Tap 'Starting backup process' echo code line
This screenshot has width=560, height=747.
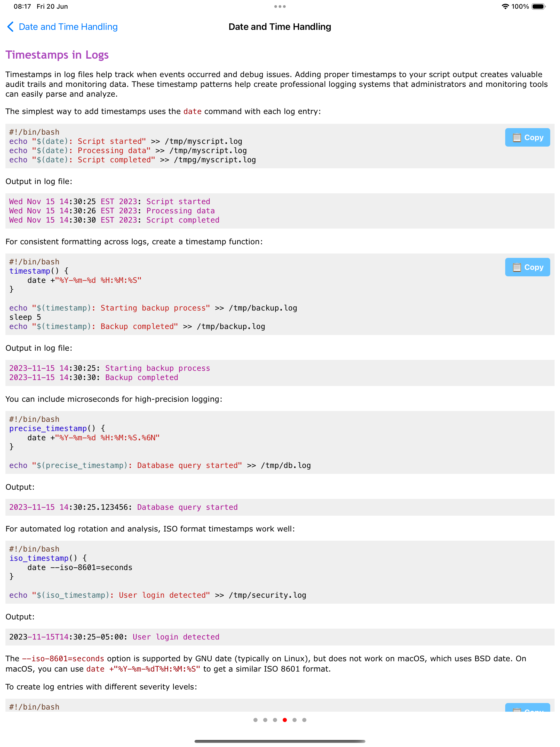(153, 308)
